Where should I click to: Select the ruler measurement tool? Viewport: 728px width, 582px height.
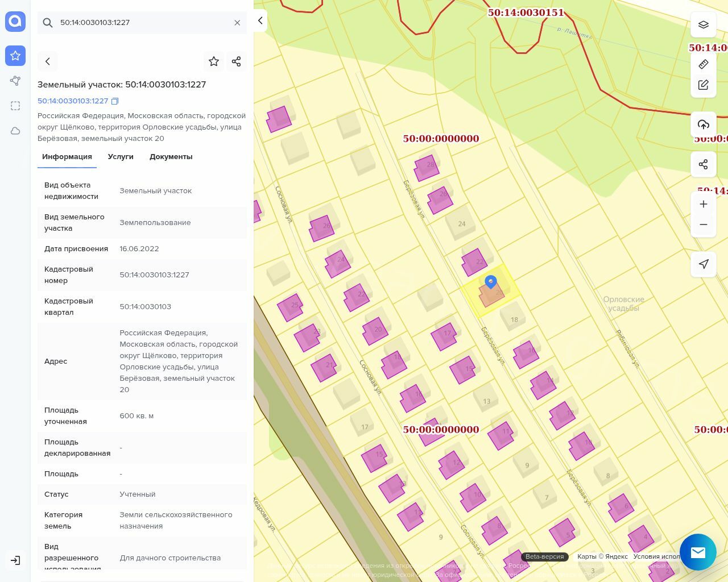(703, 64)
